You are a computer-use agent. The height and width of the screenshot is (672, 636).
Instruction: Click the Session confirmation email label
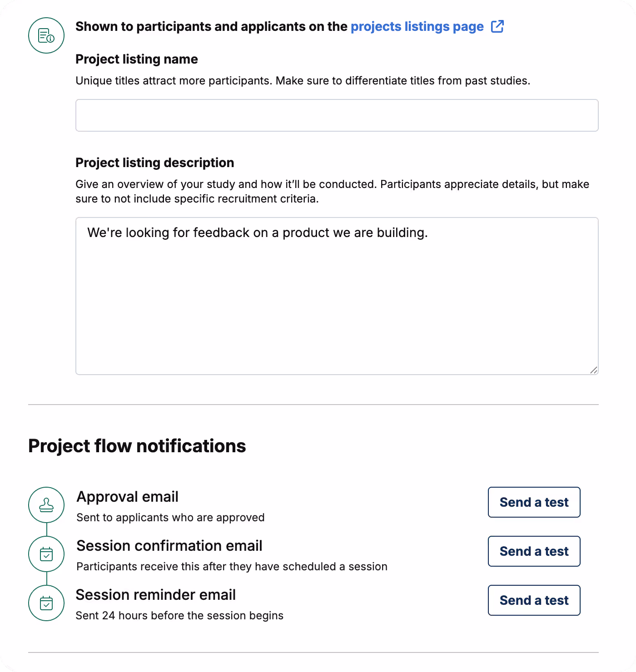[169, 546]
